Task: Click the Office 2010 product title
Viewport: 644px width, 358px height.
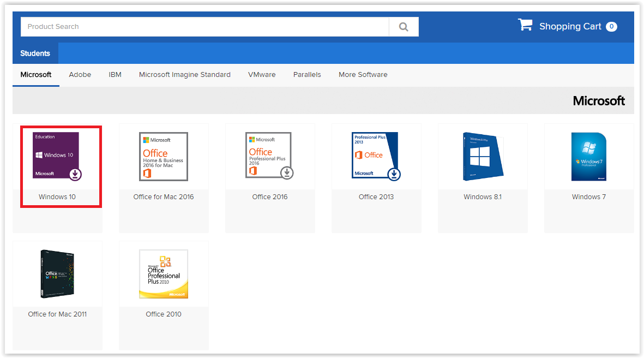Action: point(164,314)
